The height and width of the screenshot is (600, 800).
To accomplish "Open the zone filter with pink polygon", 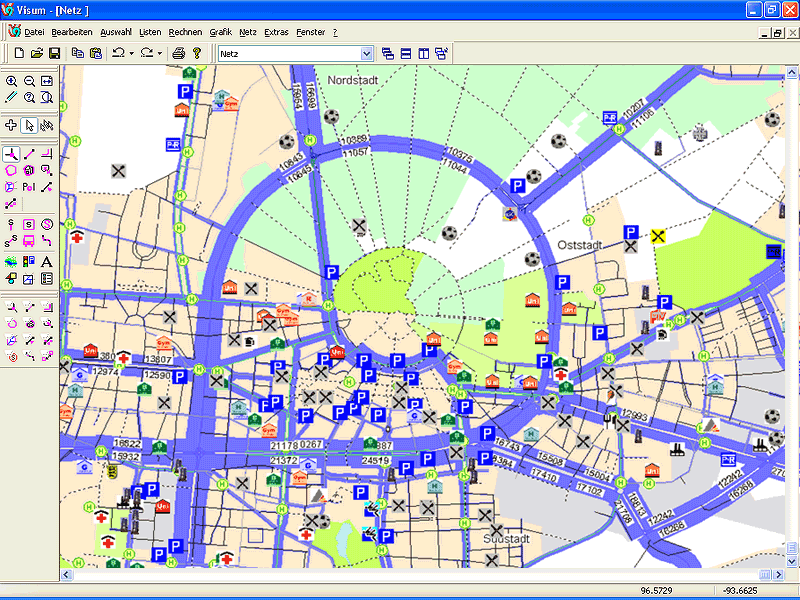I will (x=11, y=323).
